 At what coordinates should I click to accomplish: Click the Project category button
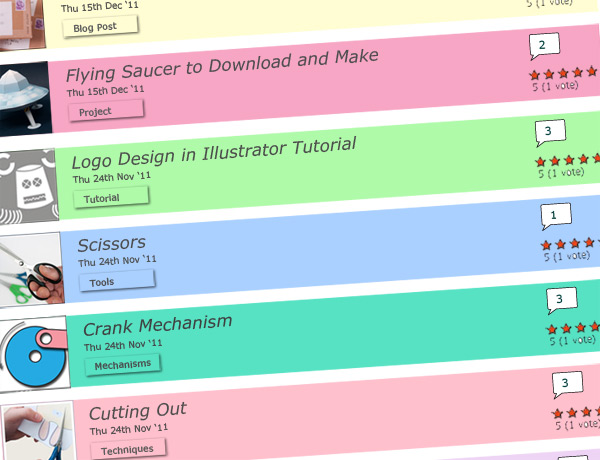coord(106,111)
